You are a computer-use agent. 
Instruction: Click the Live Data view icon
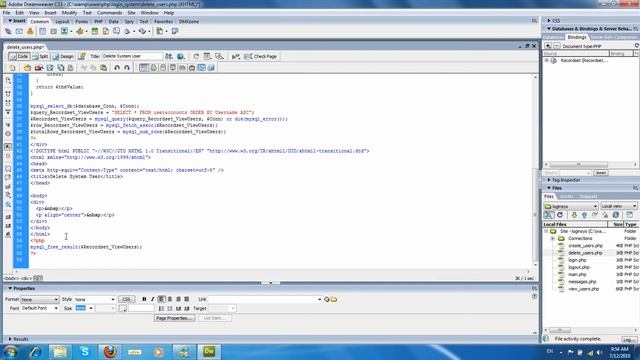coord(82,56)
